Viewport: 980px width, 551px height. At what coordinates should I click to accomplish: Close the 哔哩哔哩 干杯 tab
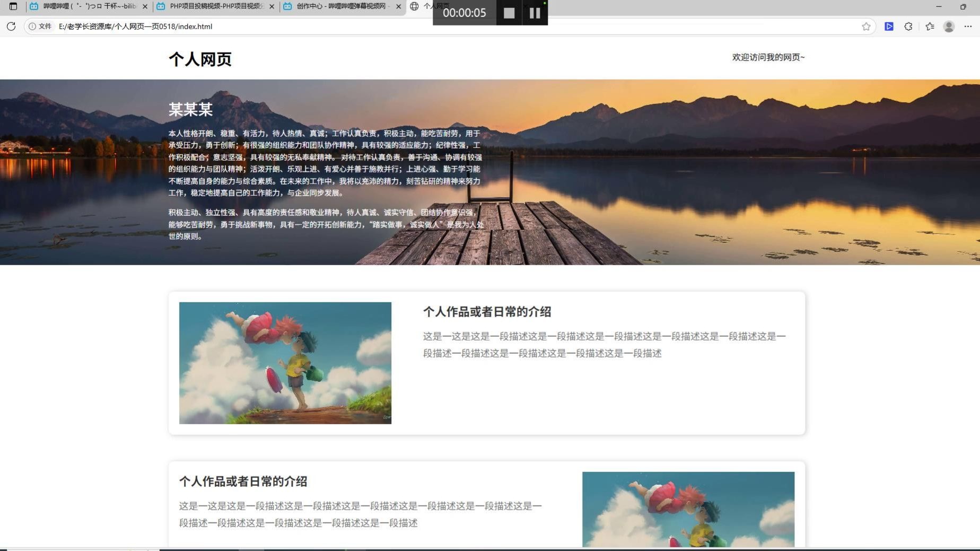(x=145, y=6)
